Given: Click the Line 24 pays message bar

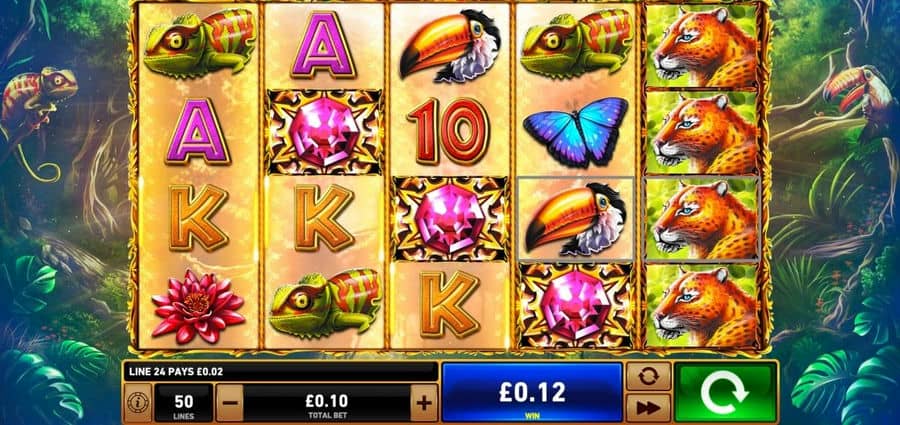Looking at the screenshot, I should 280,372.
